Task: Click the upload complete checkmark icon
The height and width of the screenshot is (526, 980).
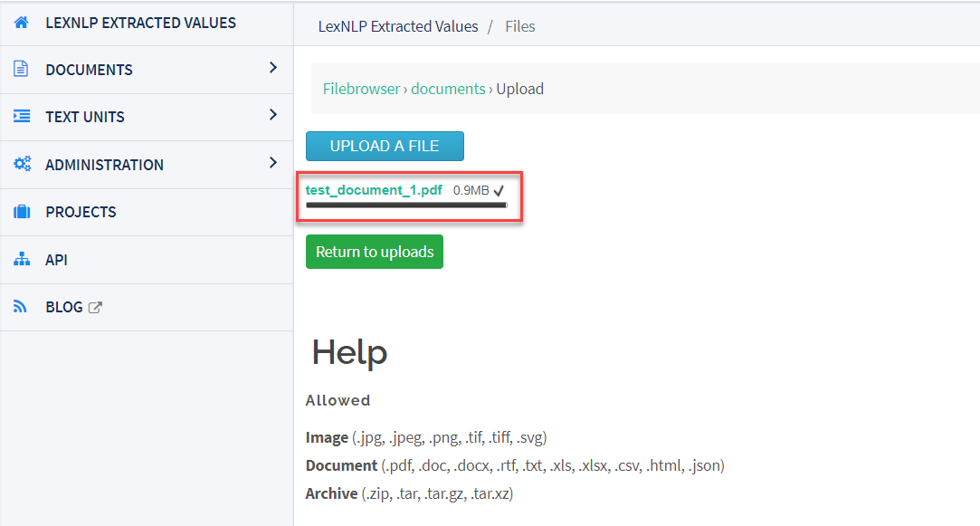Action: pos(499,191)
